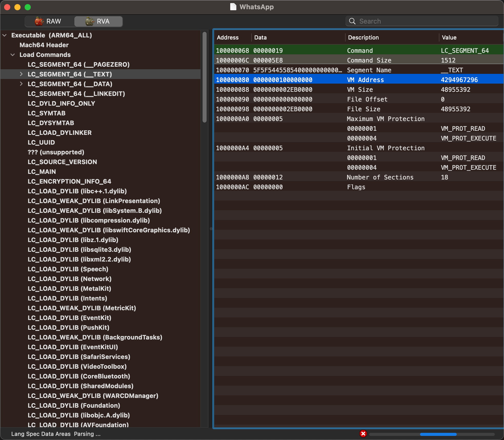
Task: Select LC_LOAD_WEAK_DYLIB (WARCDManager)
Action: pos(93,396)
